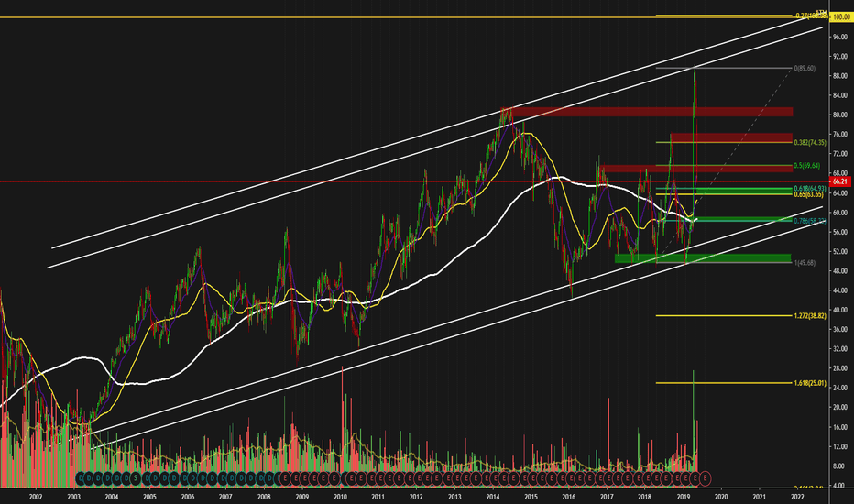Select the yellow 100.00 price label

841,17
